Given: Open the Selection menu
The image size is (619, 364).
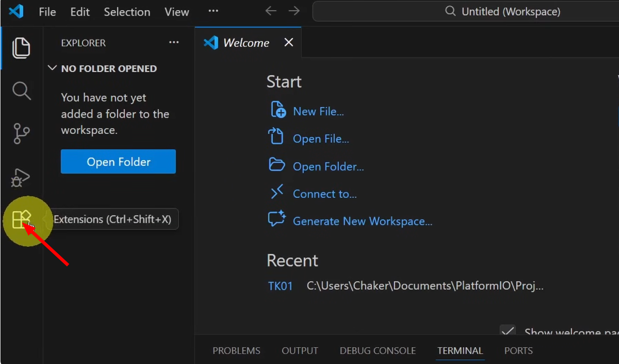Looking at the screenshot, I should point(127,12).
